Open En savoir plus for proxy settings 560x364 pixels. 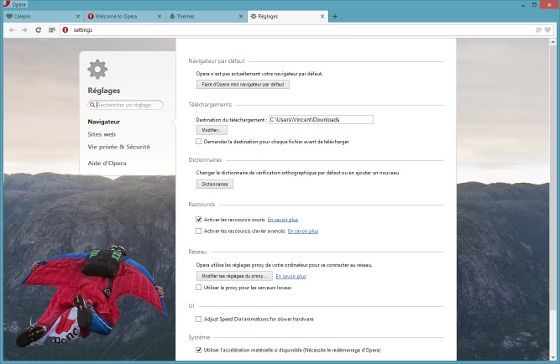click(x=291, y=276)
